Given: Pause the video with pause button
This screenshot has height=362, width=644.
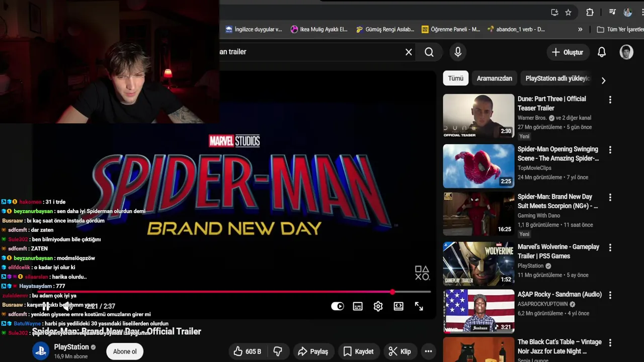Looking at the screenshot, I should point(46,306).
